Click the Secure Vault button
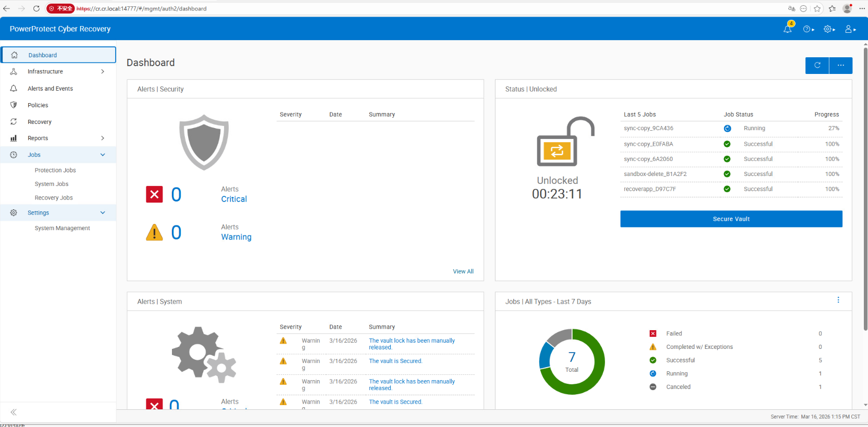 point(731,219)
